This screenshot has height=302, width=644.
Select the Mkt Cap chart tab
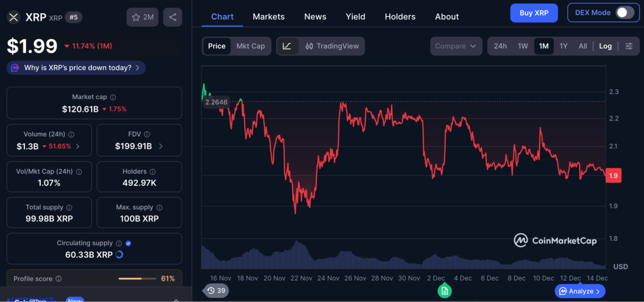[x=251, y=46]
